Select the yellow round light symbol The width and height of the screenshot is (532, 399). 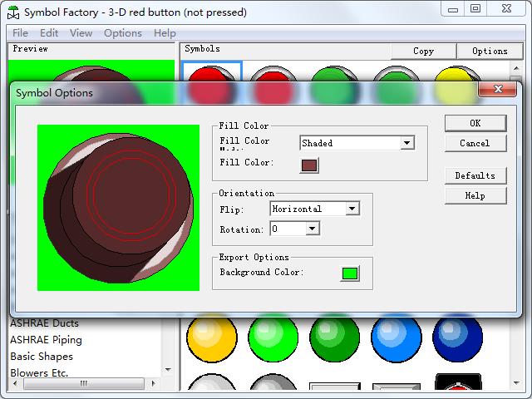click(212, 338)
